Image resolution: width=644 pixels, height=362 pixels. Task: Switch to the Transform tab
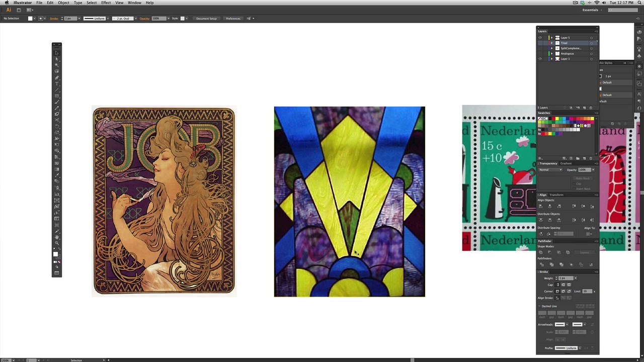pyautogui.click(x=556, y=195)
